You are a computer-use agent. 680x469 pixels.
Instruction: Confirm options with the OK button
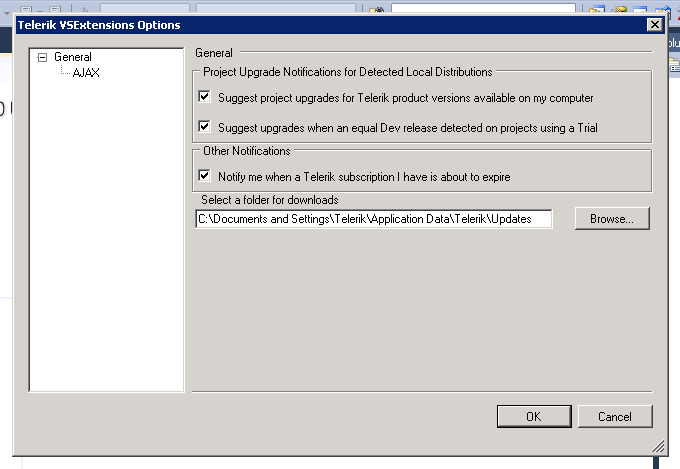pyautogui.click(x=534, y=417)
